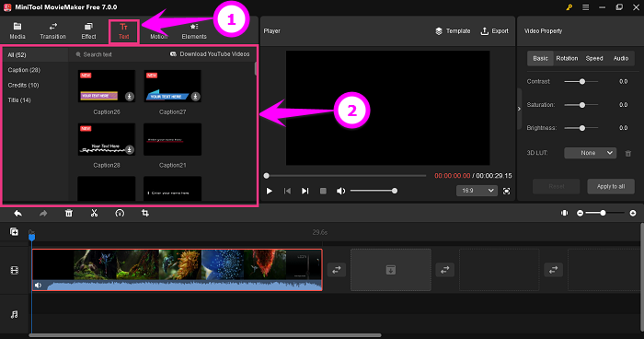Open the Elements tab

pyautogui.click(x=194, y=31)
